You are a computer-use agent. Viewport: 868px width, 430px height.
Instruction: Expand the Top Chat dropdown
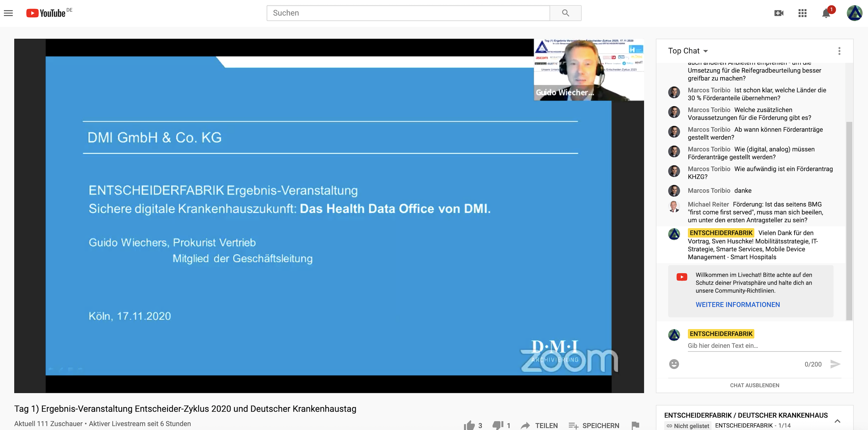688,51
